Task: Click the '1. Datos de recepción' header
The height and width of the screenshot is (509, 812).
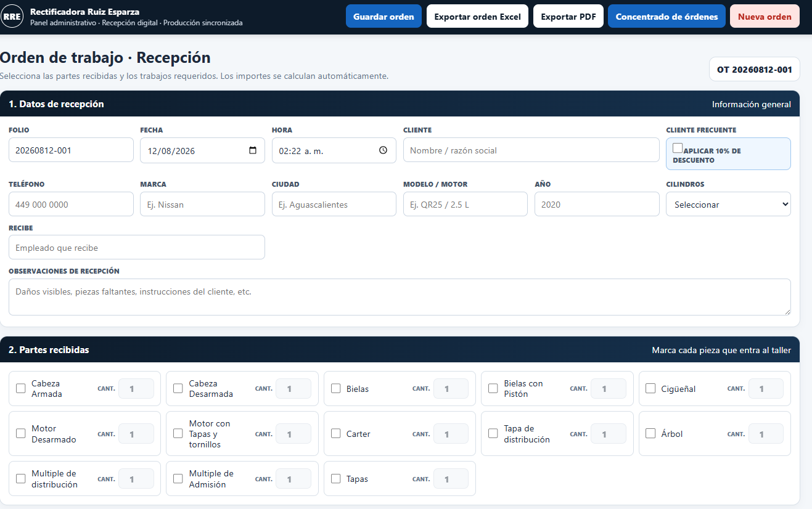Action: coord(56,104)
